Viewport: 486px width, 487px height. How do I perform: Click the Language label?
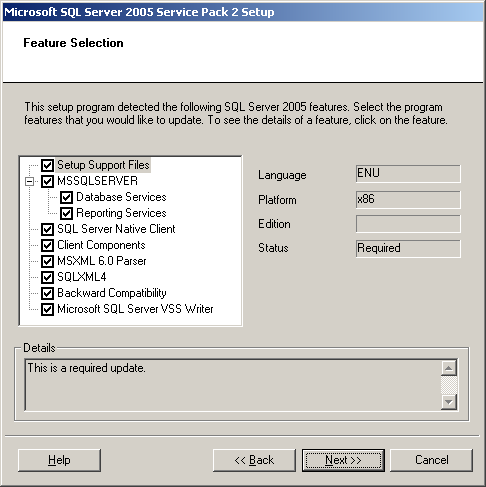pyautogui.click(x=282, y=175)
